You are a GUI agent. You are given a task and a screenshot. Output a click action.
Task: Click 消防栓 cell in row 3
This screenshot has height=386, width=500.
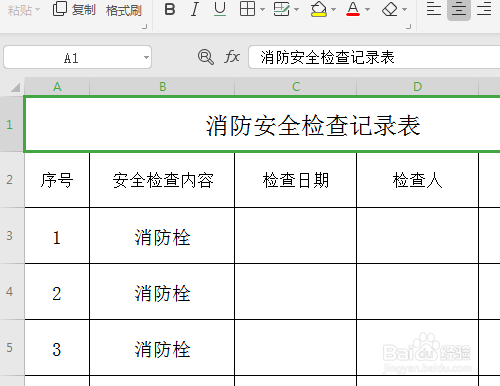162,236
